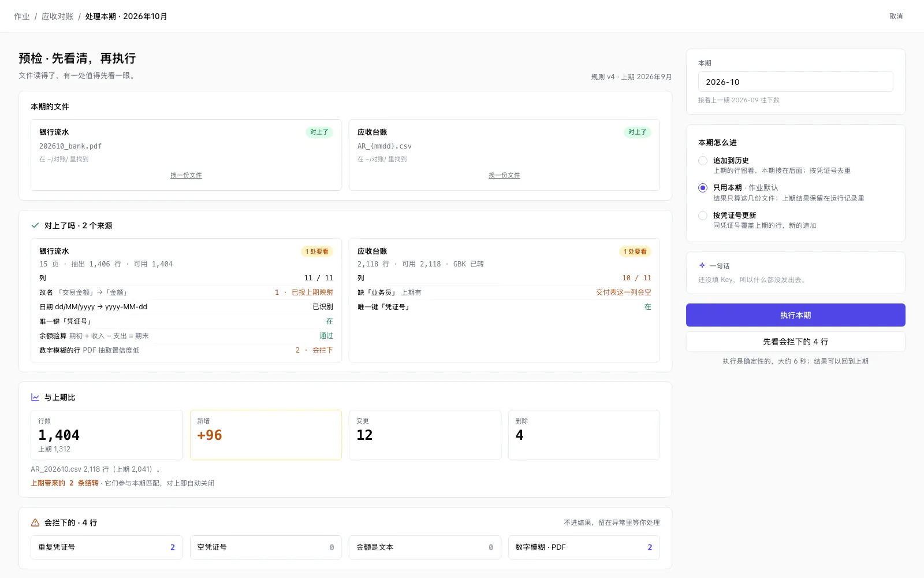This screenshot has width=924, height=578.
Task: Click the text 还没填 Key，所以什么都没发出去
Action: [x=752, y=280]
